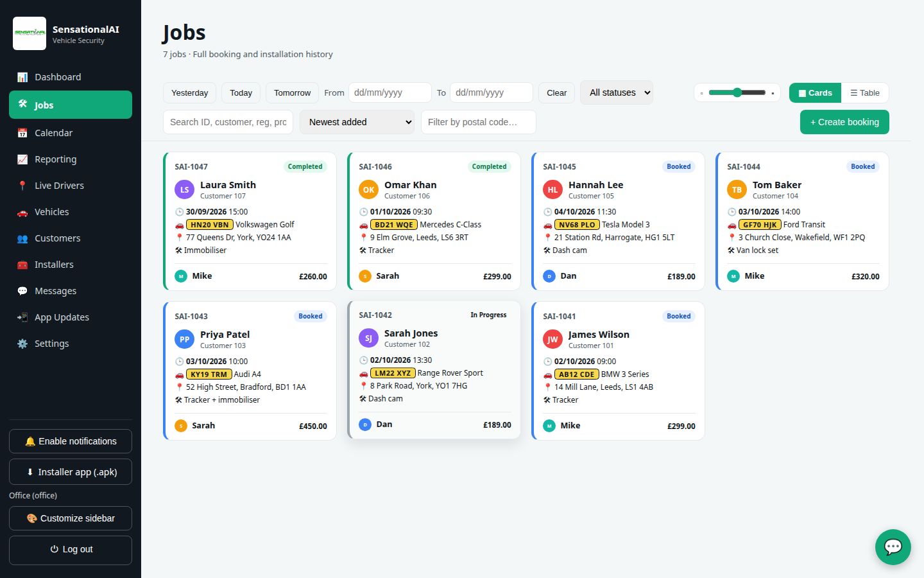924x578 pixels.
Task: Click the NV68 PLO registration plate
Action: pyautogui.click(x=577, y=225)
